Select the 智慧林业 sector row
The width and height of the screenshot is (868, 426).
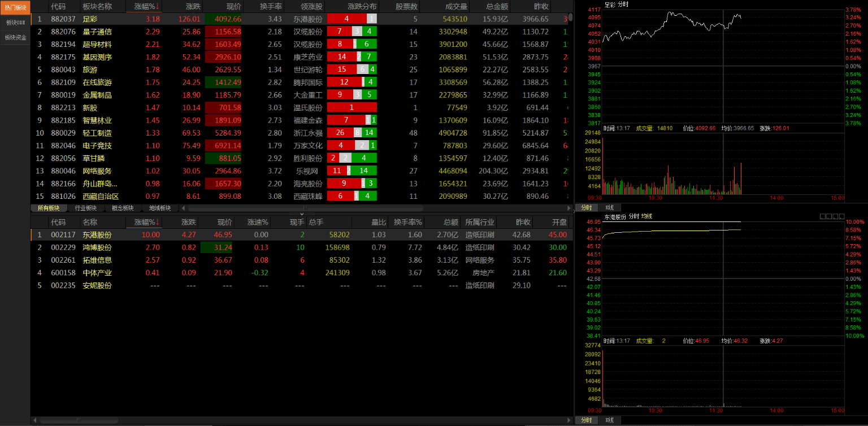coord(300,120)
